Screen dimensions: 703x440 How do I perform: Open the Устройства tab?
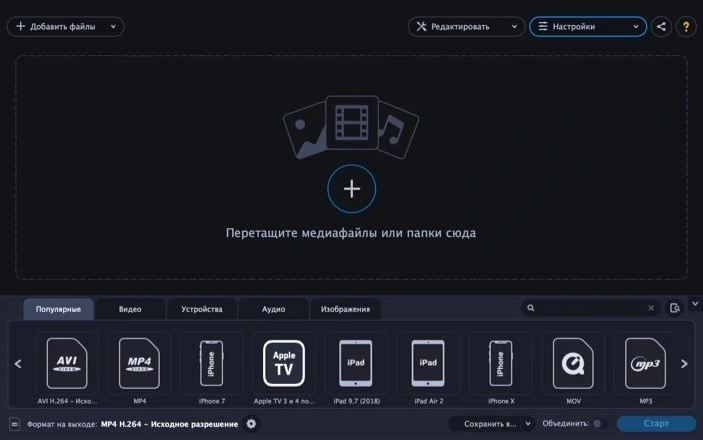202,309
